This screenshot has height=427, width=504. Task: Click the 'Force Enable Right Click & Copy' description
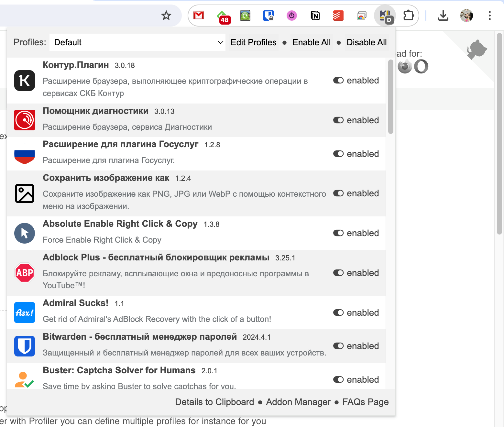tap(102, 240)
